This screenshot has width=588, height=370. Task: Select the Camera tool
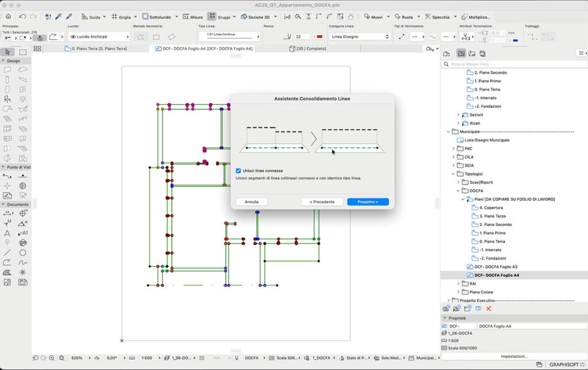23,196
